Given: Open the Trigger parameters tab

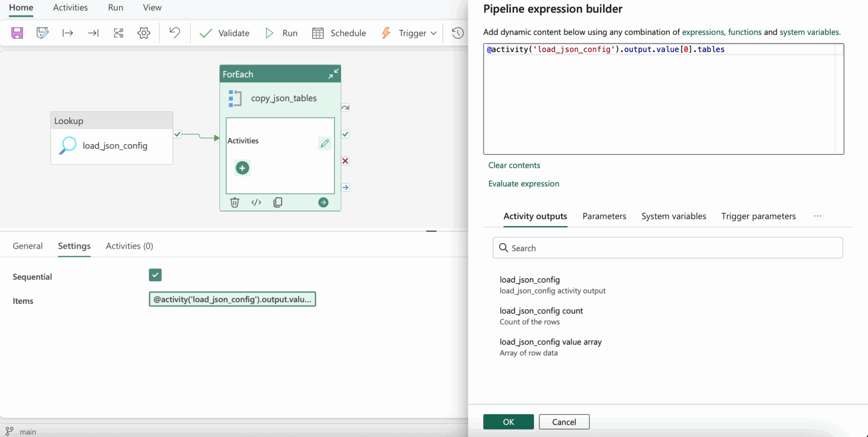Looking at the screenshot, I should pos(758,216).
